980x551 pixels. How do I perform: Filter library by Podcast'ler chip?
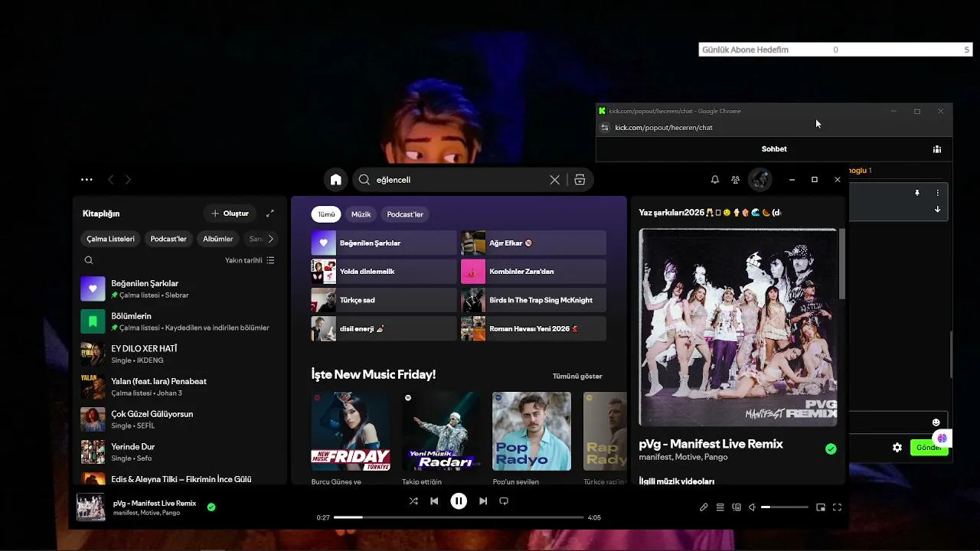tap(168, 239)
